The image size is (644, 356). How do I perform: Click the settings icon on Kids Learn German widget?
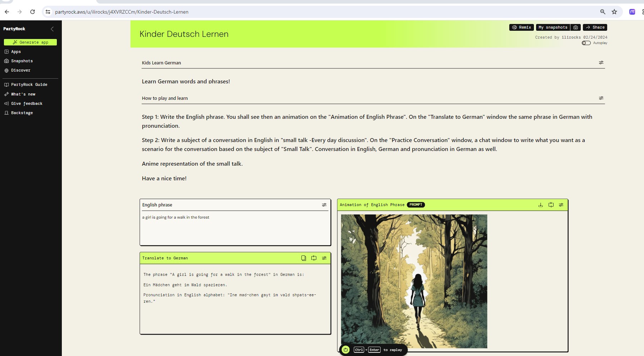tap(601, 63)
